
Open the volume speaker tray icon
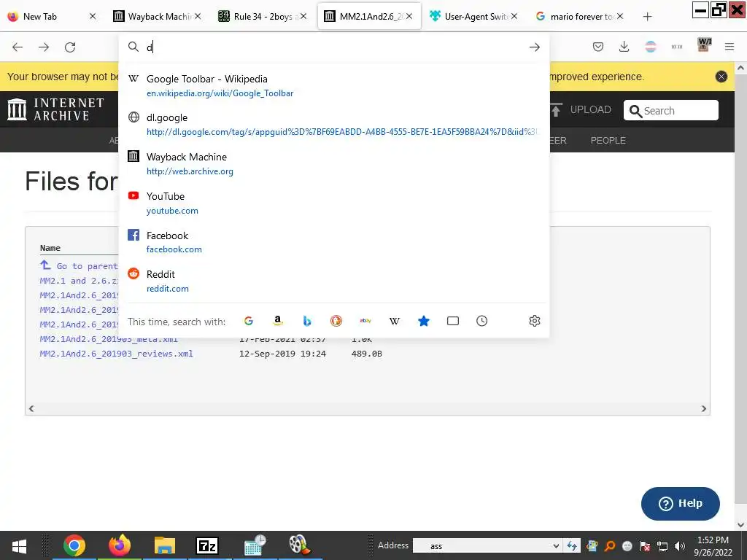pyautogui.click(x=680, y=545)
